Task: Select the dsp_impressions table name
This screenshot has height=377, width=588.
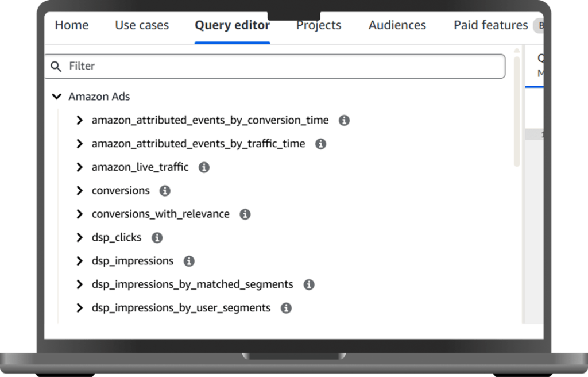Action: tap(133, 261)
